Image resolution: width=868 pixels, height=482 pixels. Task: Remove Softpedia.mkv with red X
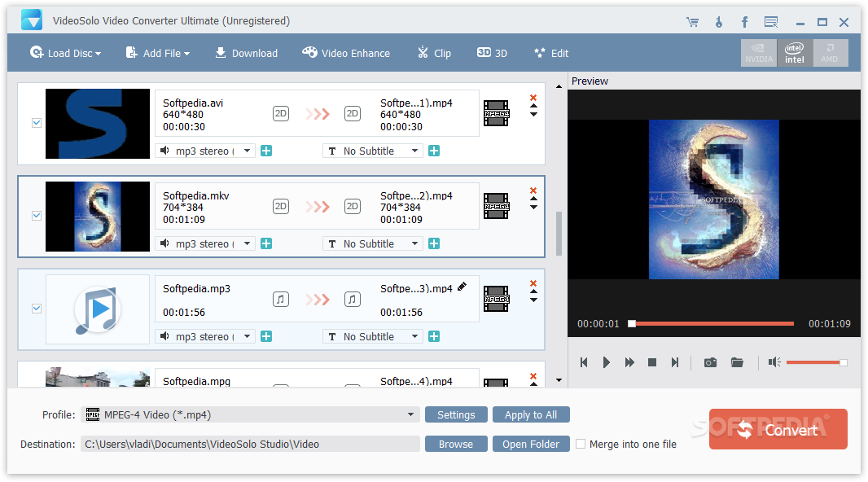tap(533, 191)
